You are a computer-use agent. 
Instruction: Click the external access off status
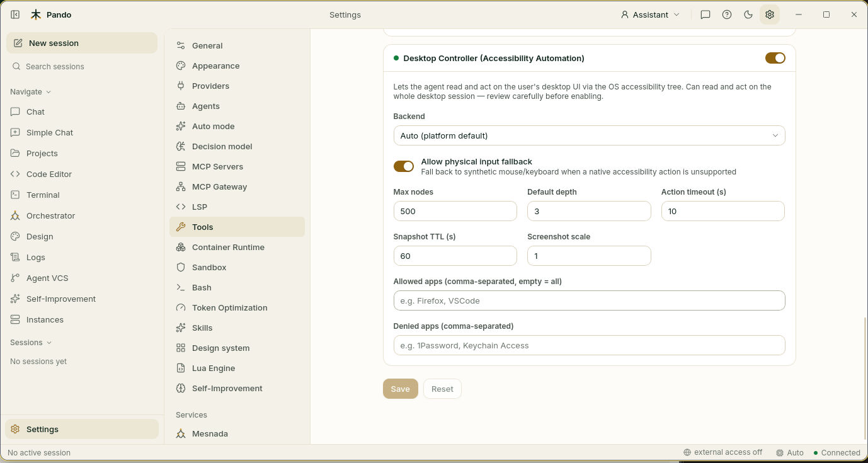723,452
